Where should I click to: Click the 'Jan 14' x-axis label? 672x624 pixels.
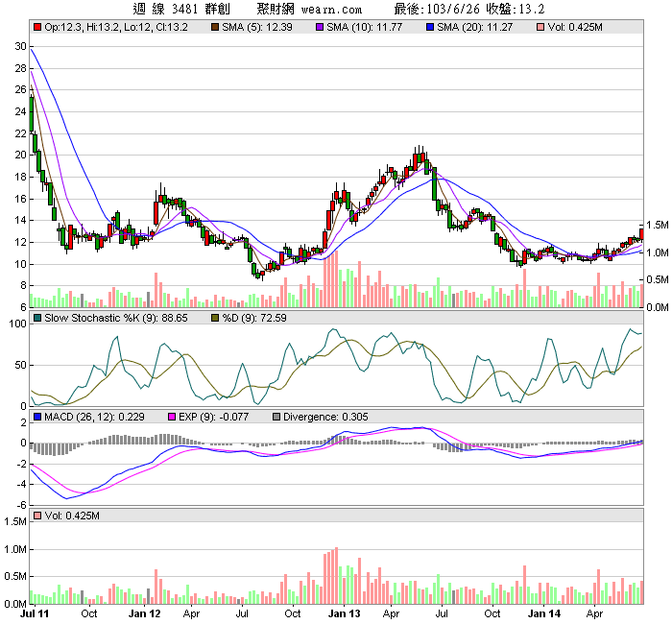click(x=543, y=613)
